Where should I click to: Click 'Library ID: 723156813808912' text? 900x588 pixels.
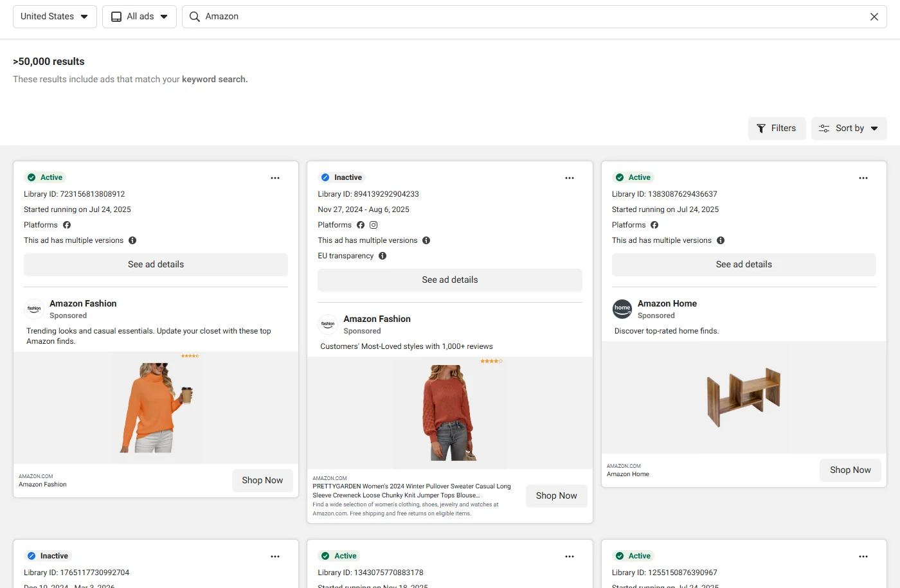[75, 194]
